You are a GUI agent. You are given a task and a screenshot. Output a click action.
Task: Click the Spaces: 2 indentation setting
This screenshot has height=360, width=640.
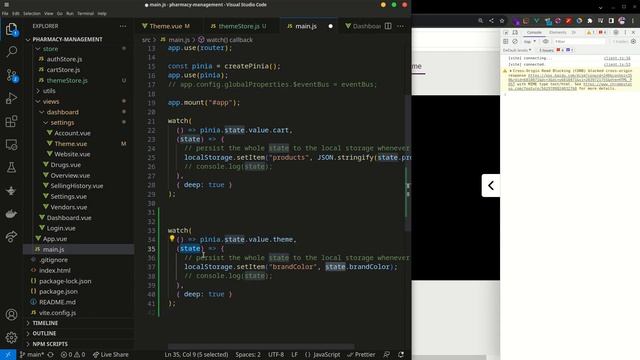click(248, 355)
